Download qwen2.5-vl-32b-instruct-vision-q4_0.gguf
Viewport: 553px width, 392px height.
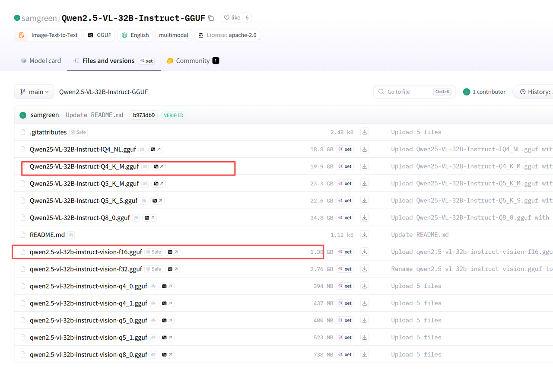coord(365,286)
